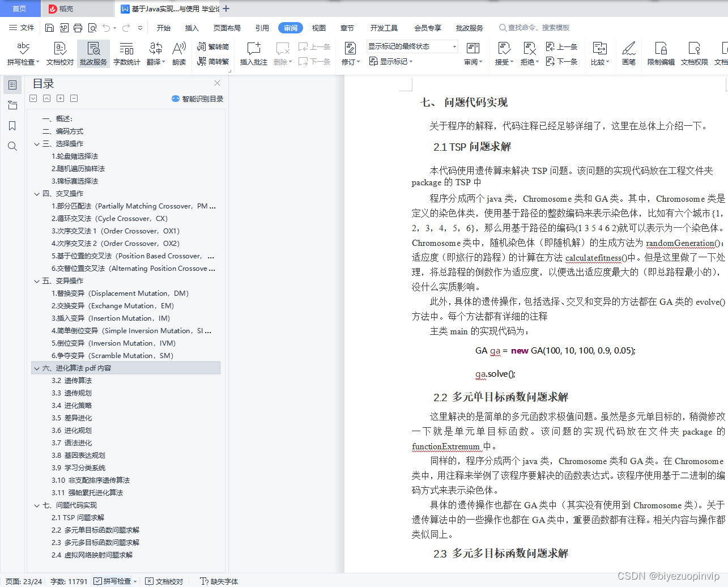The image size is (728, 587).
Task: Click the 智能识别目录 button
Action: point(198,98)
